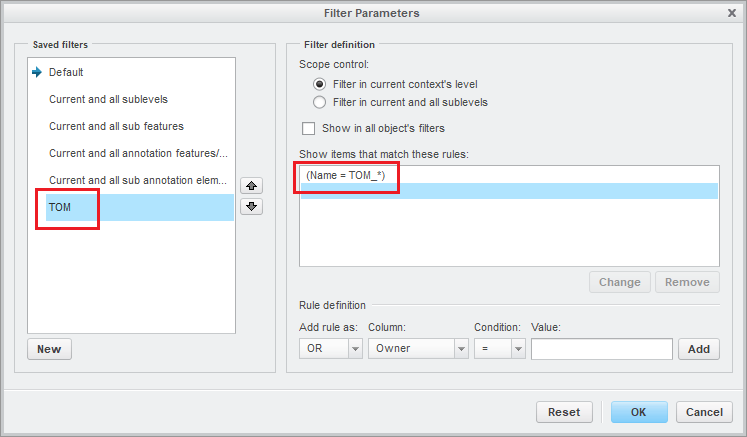Close the Filter Parameters dialog
747x437 pixels.
732,13
